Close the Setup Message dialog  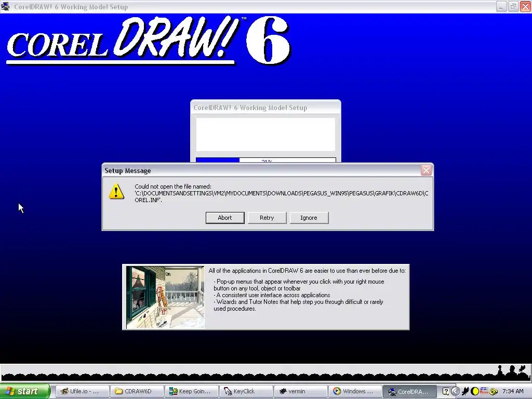tap(426, 170)
